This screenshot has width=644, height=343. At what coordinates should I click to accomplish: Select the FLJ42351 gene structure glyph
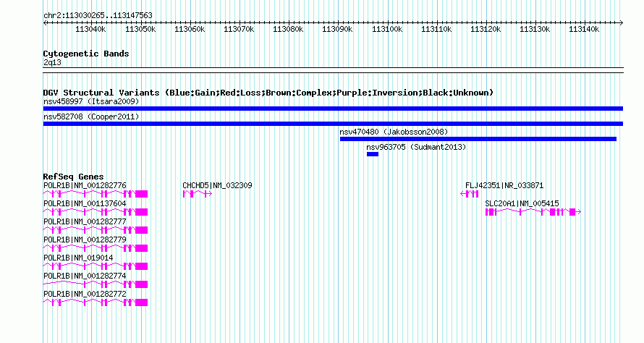(x=470, y=194)
